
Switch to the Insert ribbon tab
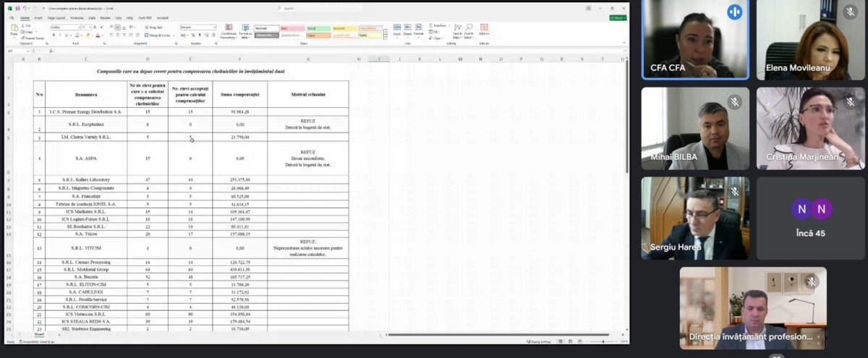(38, 17)
